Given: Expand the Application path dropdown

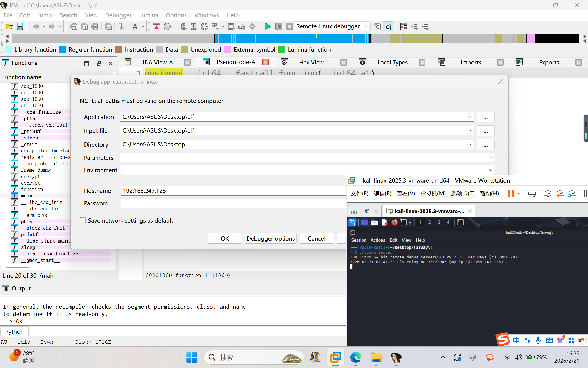Looking at the screenshot, I should click(469, 117).
